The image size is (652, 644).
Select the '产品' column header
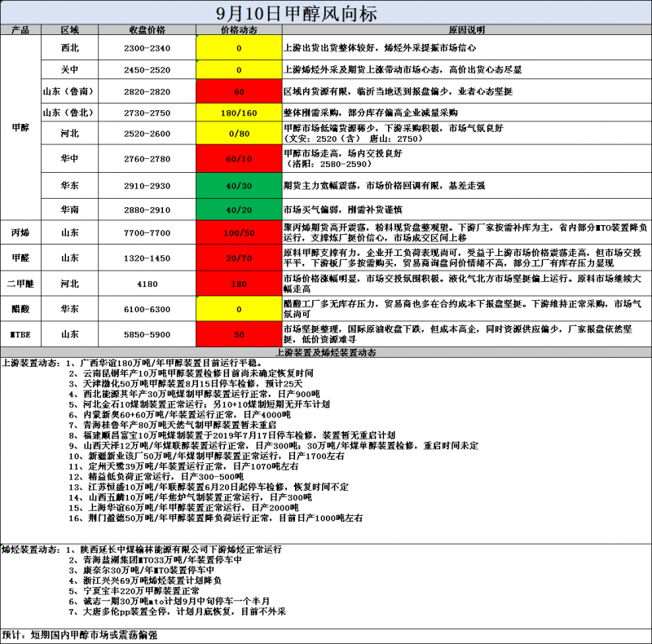20,30
